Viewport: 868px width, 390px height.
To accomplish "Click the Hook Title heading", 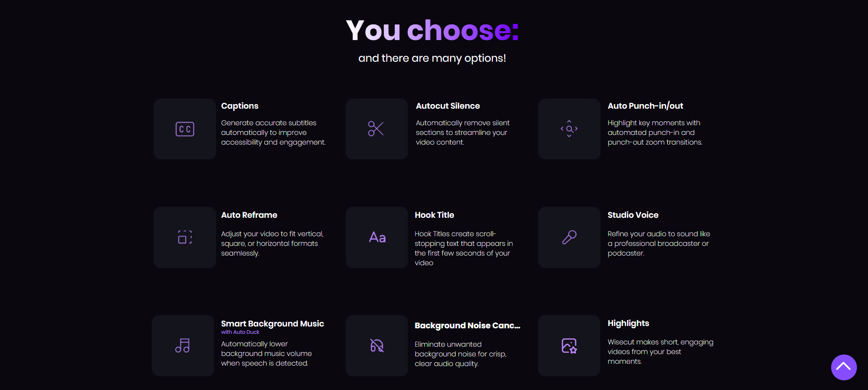I will click(434, 215).
